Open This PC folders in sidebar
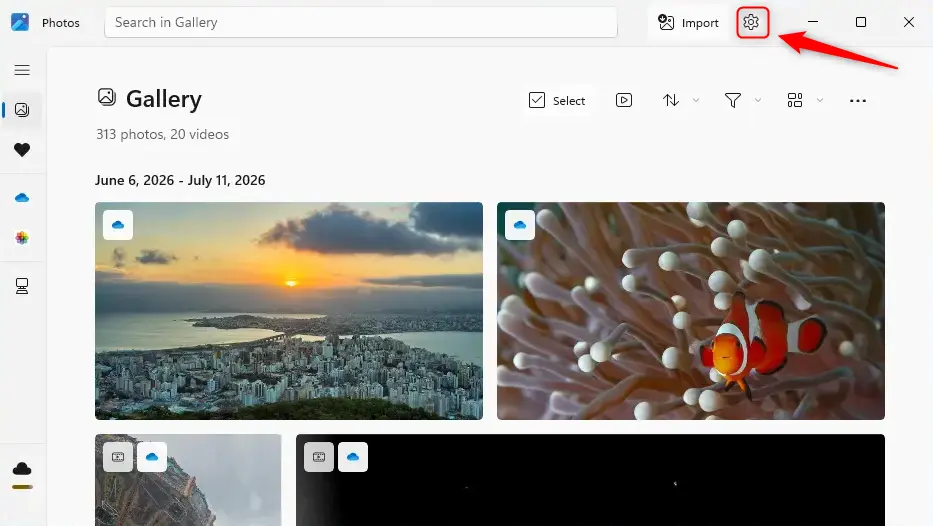 [22, 286]
